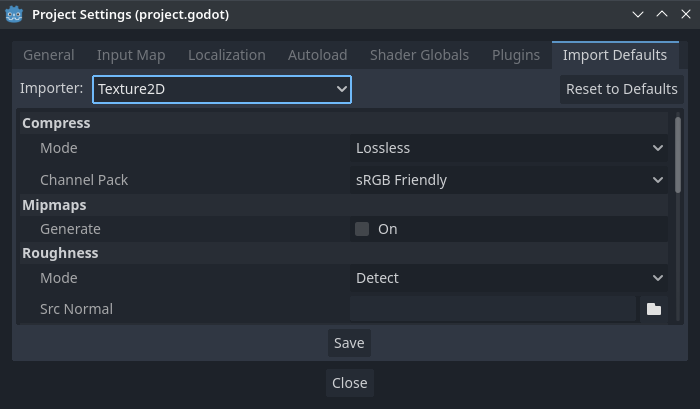Switch to the General tab
The height and width of the screenshot is (409, 700).
pos(49,55)
